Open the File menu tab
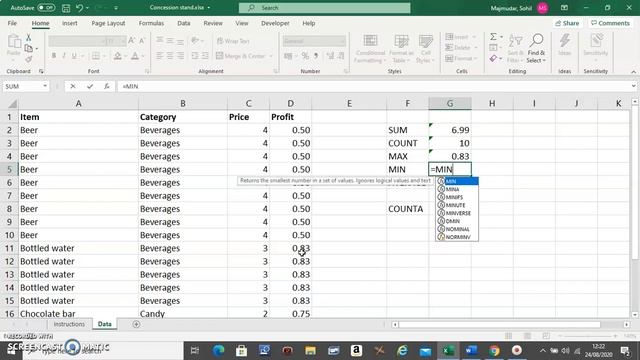Viewport: 640px width, 360px height. [x=12, y=23]
